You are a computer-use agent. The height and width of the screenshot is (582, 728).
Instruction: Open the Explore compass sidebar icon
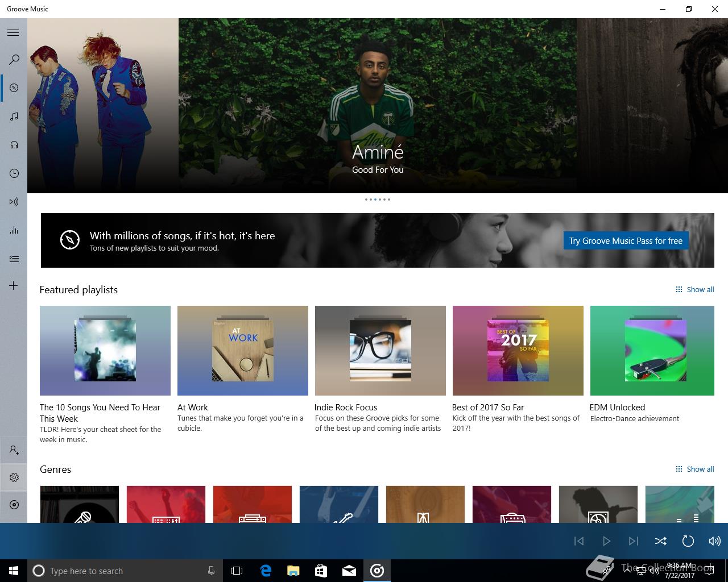14,88
